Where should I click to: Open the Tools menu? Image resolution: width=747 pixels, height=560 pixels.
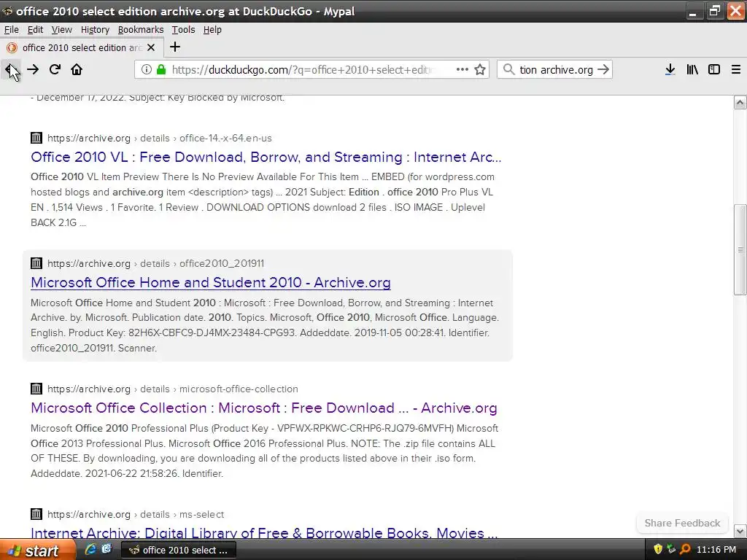[183, 29]
